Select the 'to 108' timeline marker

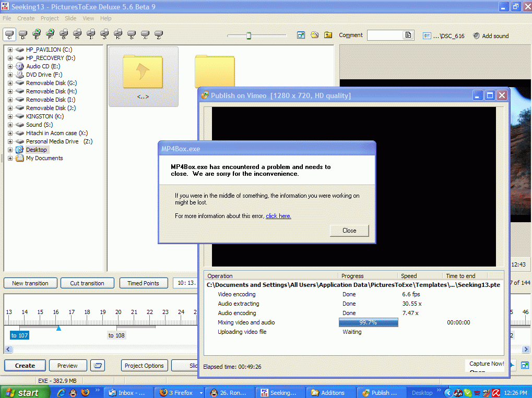pos(116,335)
